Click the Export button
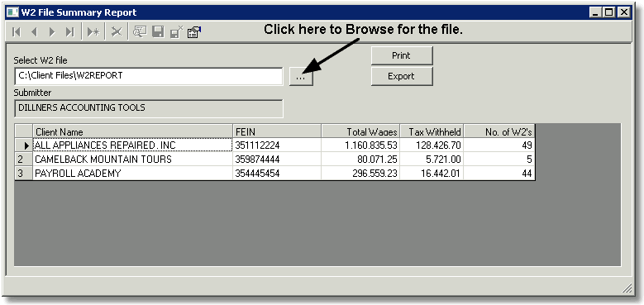Viewport: 644px width, 305px height. click(402, 76)
